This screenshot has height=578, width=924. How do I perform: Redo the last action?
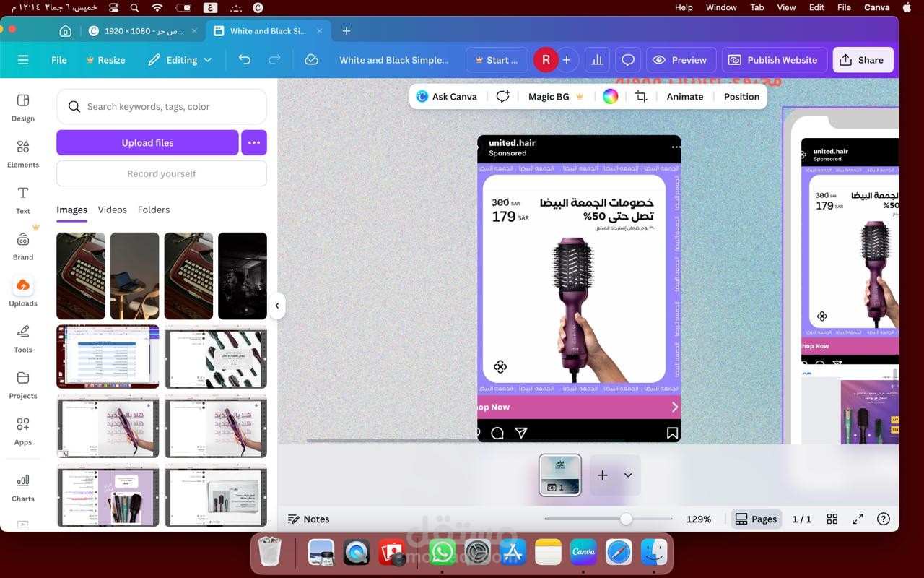(x=274, y=60)
